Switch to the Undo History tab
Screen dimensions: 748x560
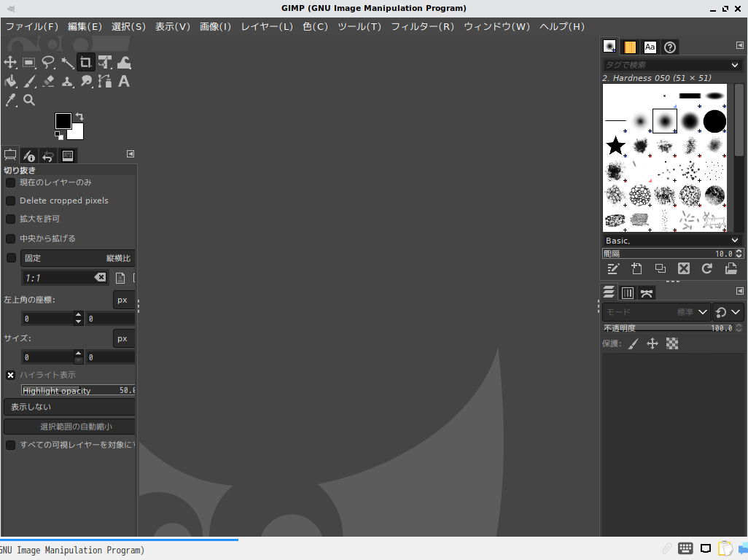pyautogui.click(x=47, y=156)
